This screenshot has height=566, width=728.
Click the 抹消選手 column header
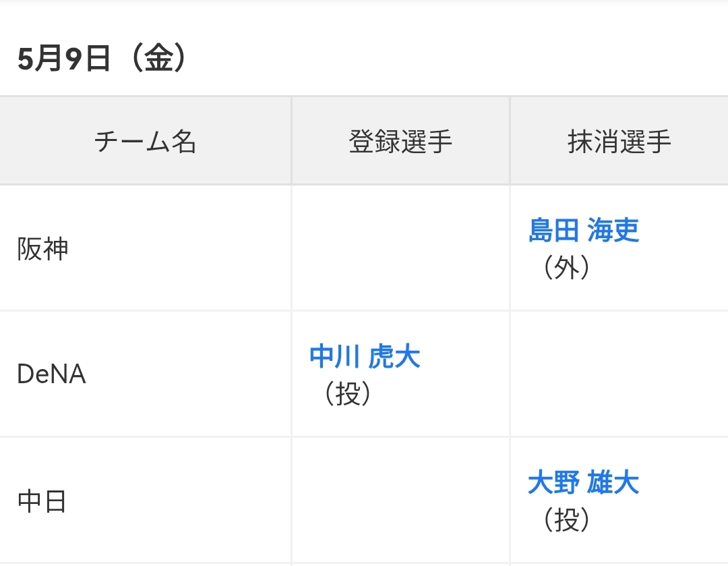coord(619,142)
